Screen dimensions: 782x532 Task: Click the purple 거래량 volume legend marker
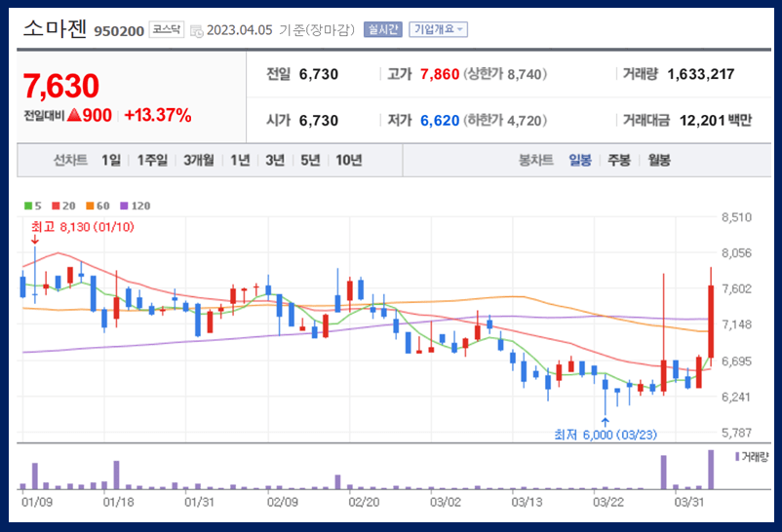click(x=737, y=457)
